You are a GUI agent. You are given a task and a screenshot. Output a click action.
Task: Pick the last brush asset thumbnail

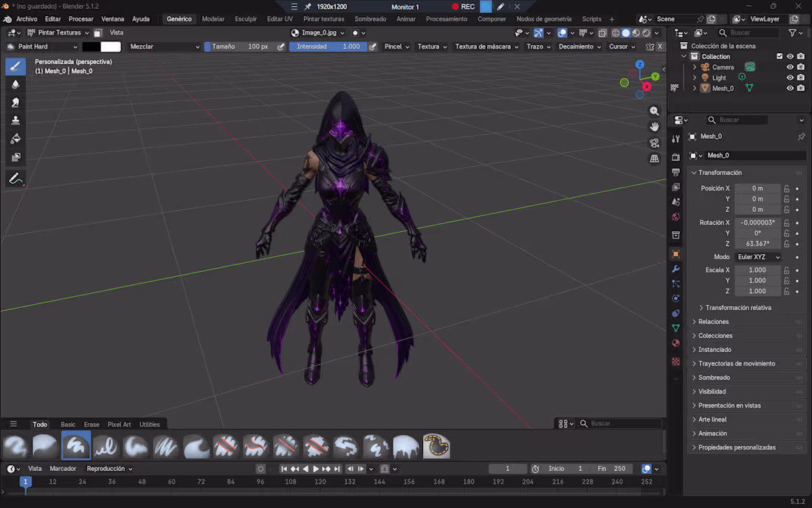click(x=436, y=447)
